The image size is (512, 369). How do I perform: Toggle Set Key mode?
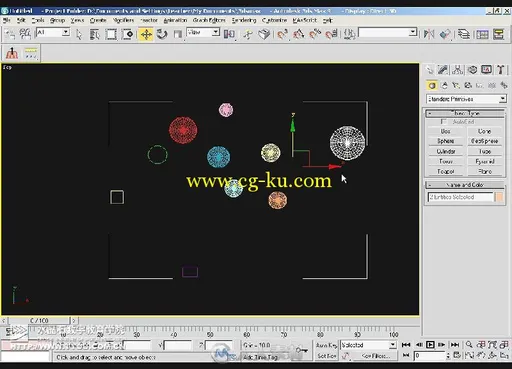coord(326,356)
